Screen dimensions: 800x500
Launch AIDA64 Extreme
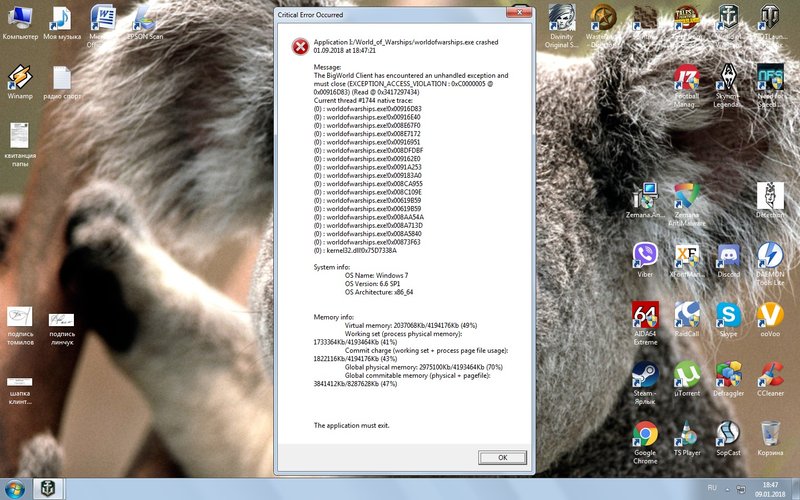645,323
